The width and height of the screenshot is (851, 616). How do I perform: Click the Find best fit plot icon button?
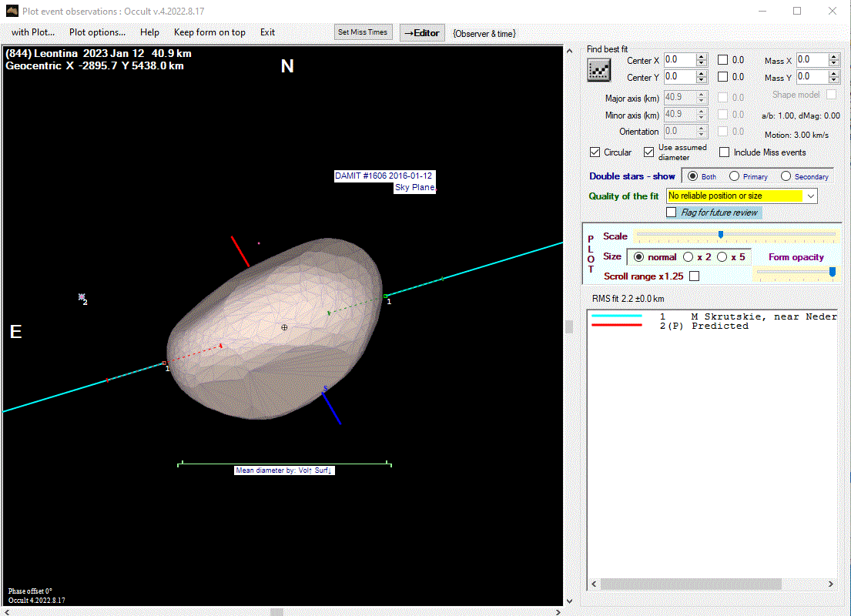pos(598,70)
